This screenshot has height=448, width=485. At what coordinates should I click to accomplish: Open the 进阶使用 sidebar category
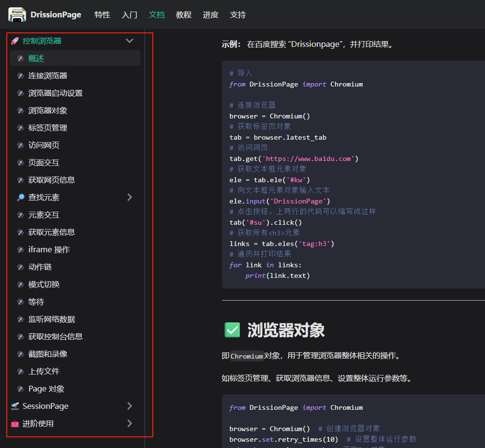[x=38, y=423]
